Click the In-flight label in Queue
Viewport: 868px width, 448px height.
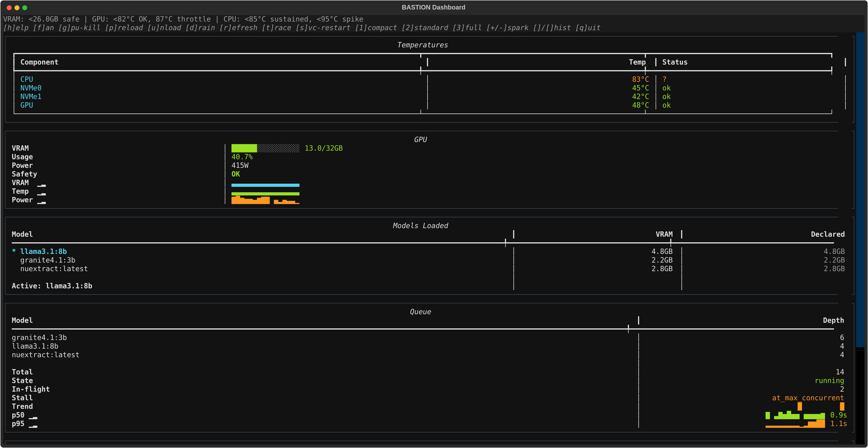pos(31,389)
